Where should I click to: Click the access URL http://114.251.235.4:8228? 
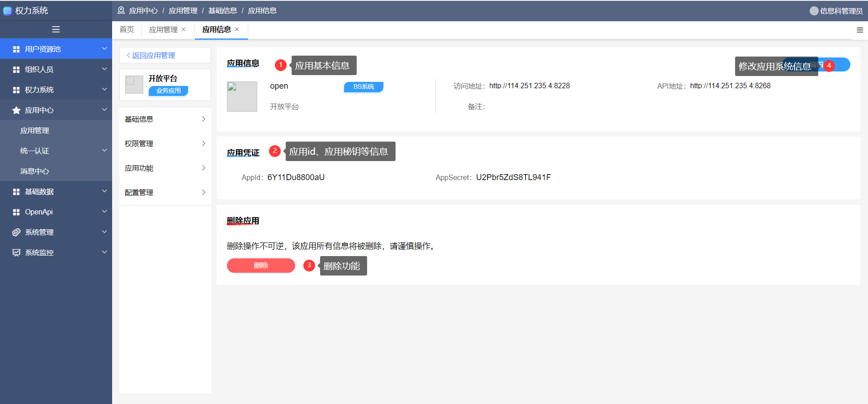click(x=529, y=86)
